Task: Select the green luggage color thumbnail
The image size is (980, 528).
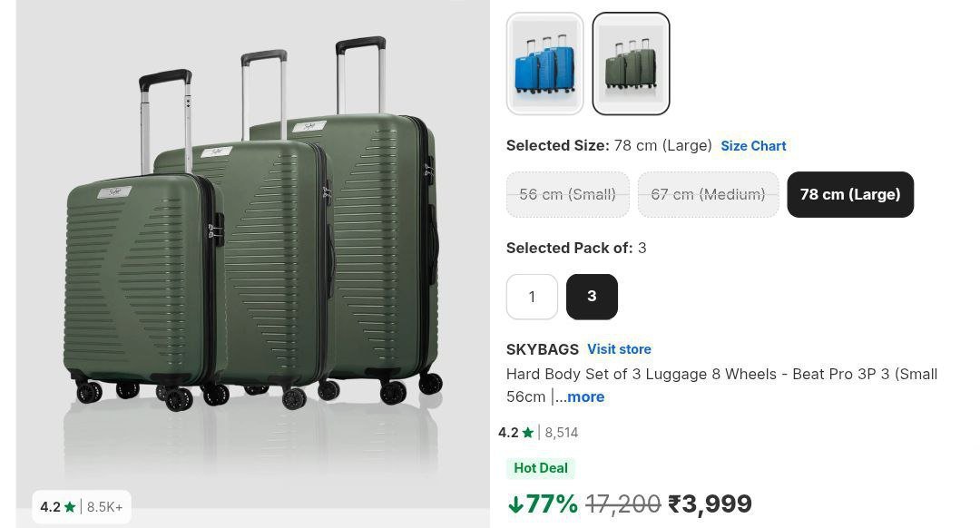Action: tap(631, 64)
